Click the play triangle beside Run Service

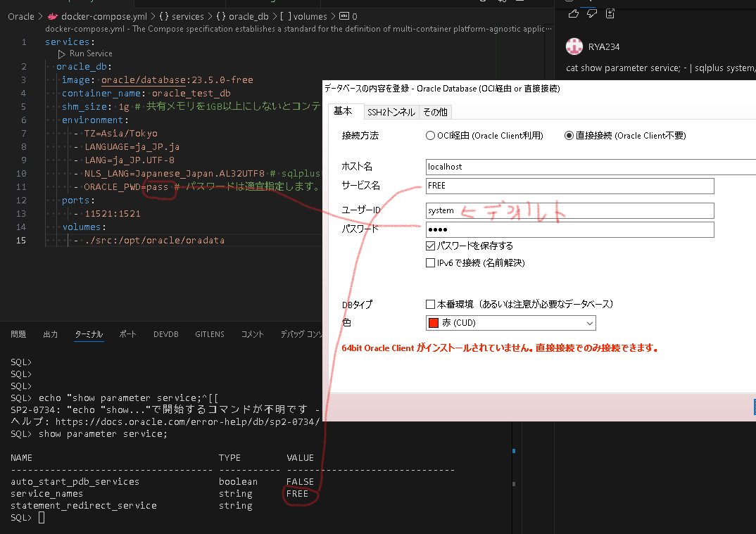click(x=62, y=54)
